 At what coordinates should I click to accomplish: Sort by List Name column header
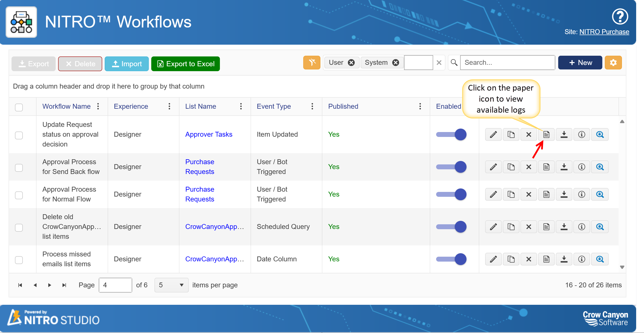pyautogui.click(x=201, y=106)
